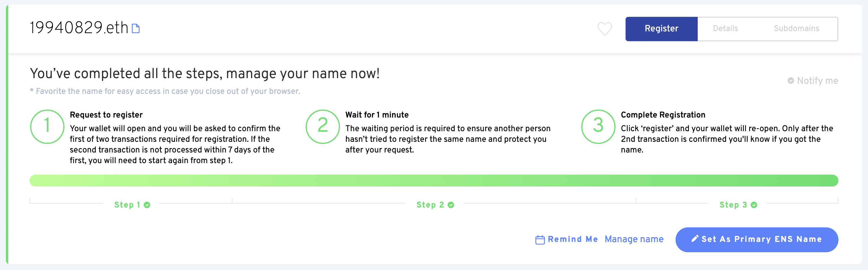This screenshot has height=270, width=868.
Task: Click the numbered circle for step 3
Action: tap(598, 127)
